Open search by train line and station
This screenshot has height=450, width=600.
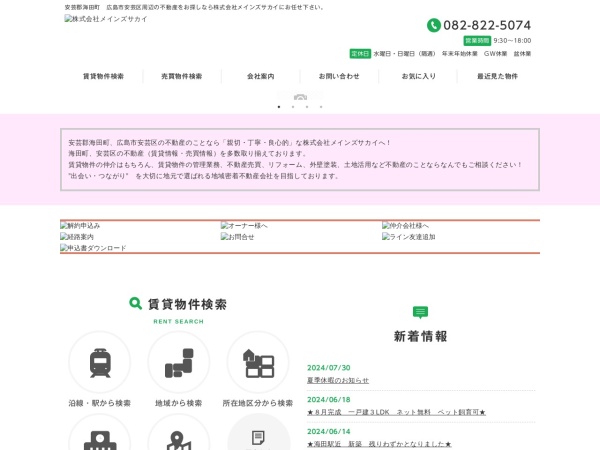coord(100,362)
